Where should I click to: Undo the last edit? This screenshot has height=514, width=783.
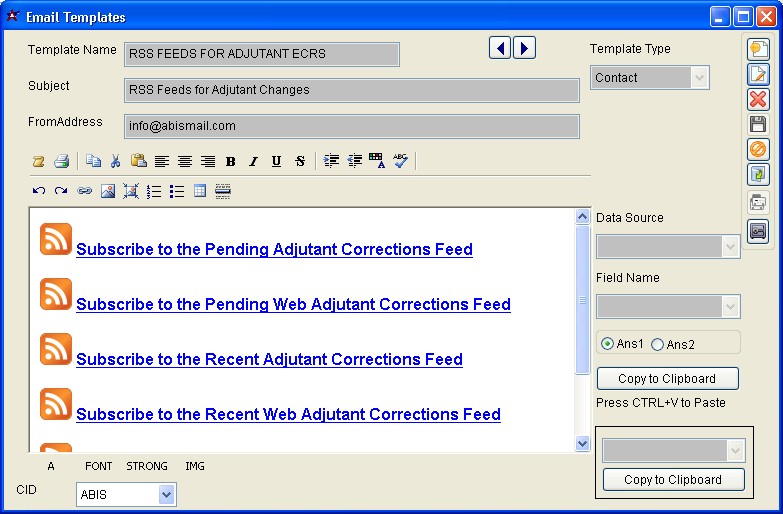coord(38,191)
